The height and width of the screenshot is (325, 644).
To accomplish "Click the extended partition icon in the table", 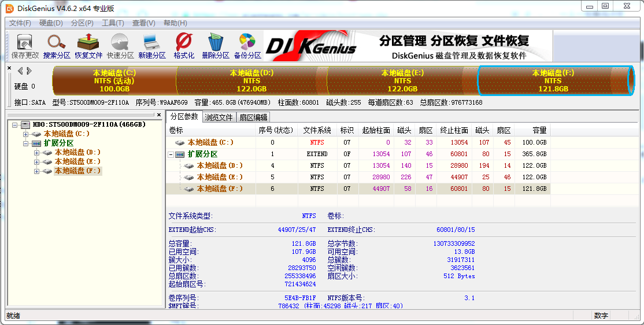I will point(180,154).
